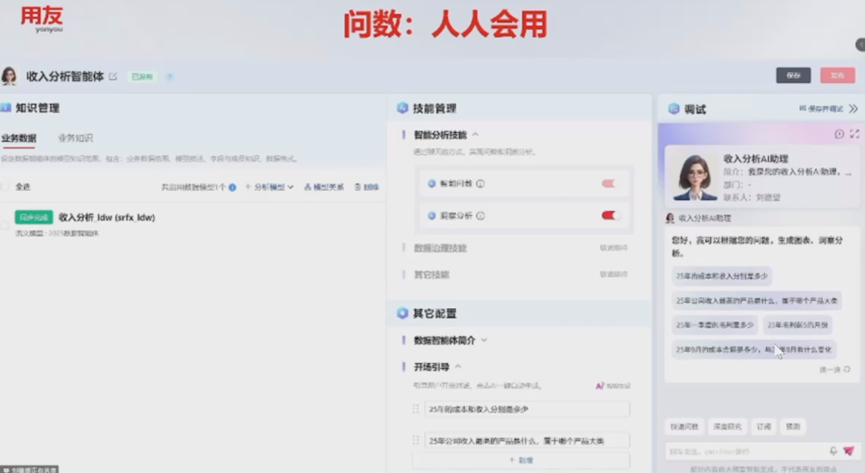865x473 pixels.
Task: Switch to the 业务知识 tab
Action: coord(76,138)
